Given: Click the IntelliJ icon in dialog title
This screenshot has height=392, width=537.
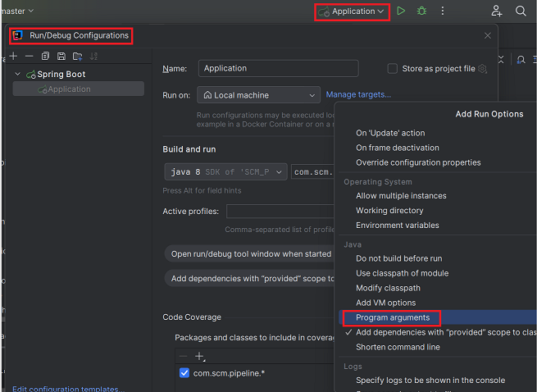Looking at the screenshot, I should pyautogui.click(x=17, y=35).
